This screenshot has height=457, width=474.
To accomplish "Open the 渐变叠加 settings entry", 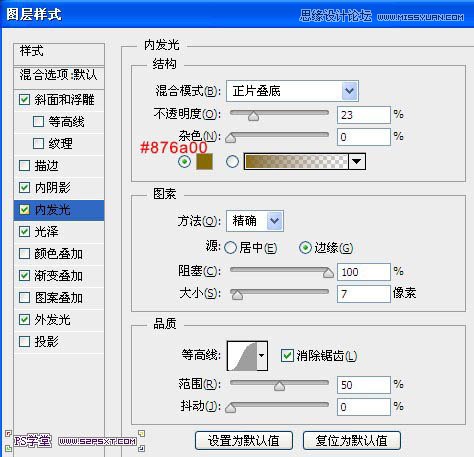I will click(x=58, y=275).
